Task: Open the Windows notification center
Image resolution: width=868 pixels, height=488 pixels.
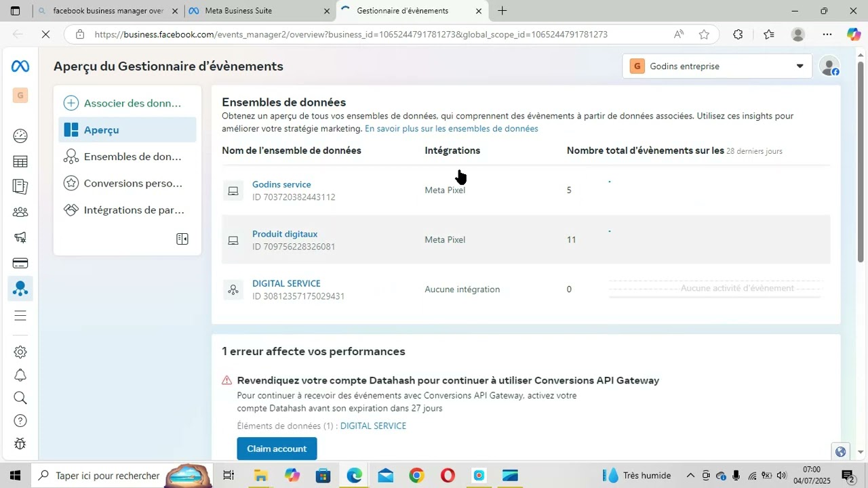Action: coord(848,476)
